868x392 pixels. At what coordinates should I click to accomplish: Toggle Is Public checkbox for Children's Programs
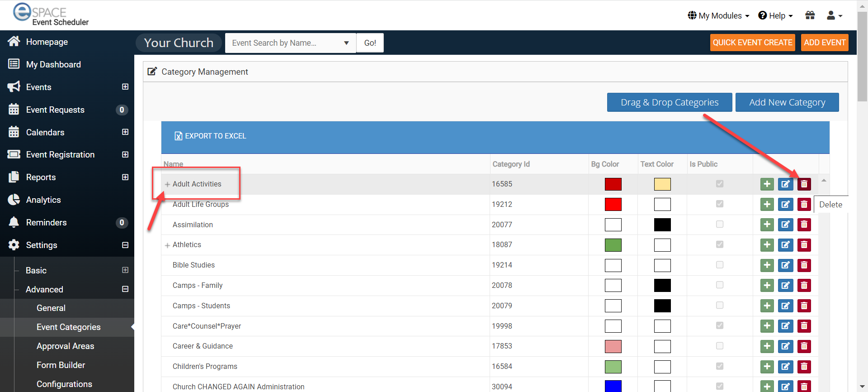click(x=720, y=366)
